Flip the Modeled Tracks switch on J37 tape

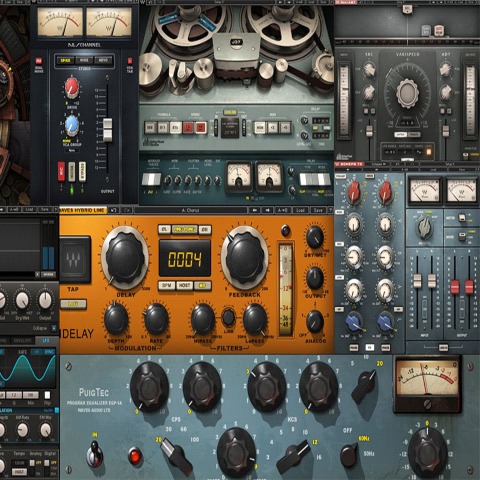pos(152,180)
